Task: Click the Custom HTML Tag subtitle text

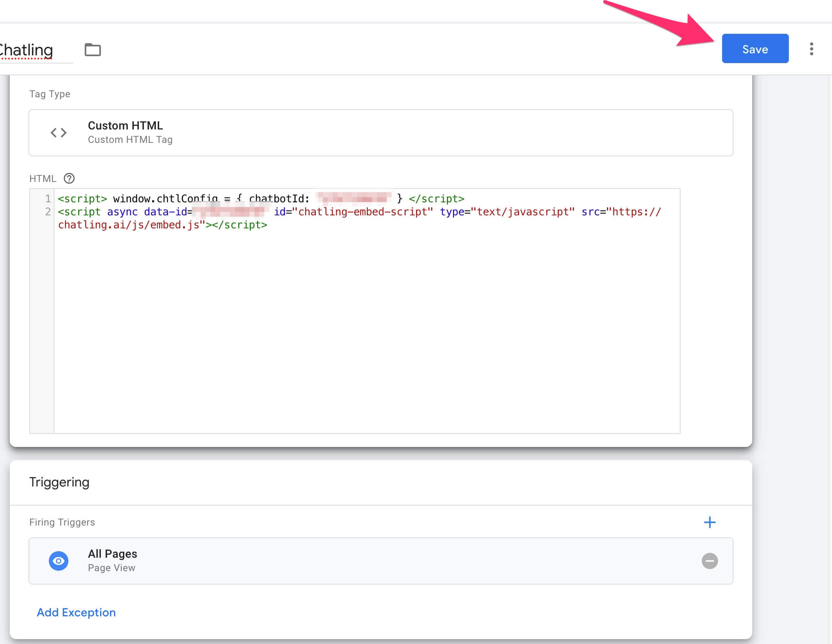Action: (x=130, y=140)
